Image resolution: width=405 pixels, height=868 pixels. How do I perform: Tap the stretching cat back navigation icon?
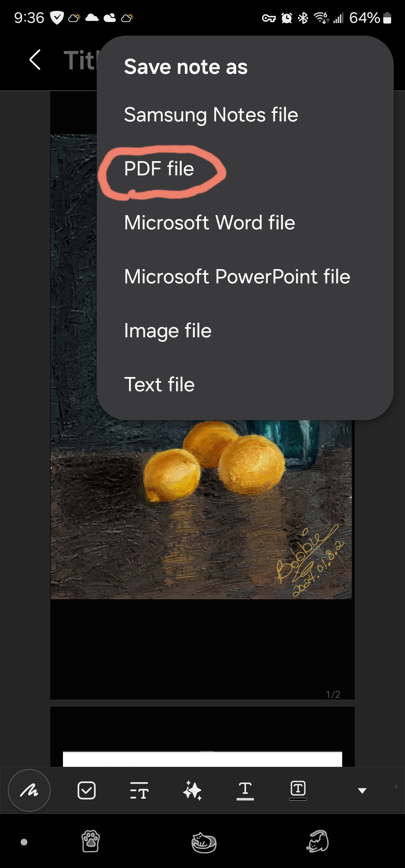pos(318,841)
